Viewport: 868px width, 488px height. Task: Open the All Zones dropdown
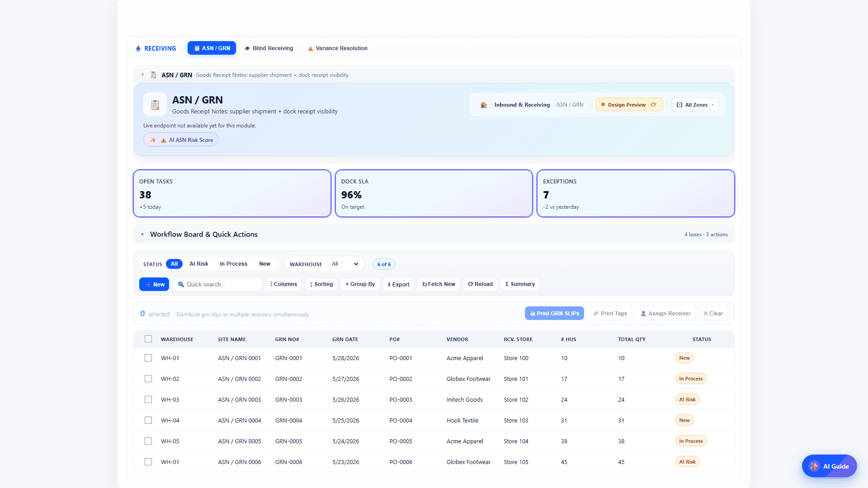[695, 105]
